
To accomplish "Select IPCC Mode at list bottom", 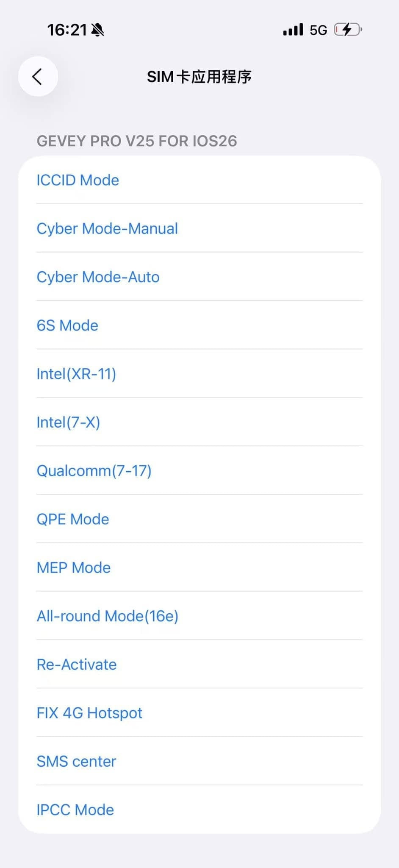I will pos(75,810).
